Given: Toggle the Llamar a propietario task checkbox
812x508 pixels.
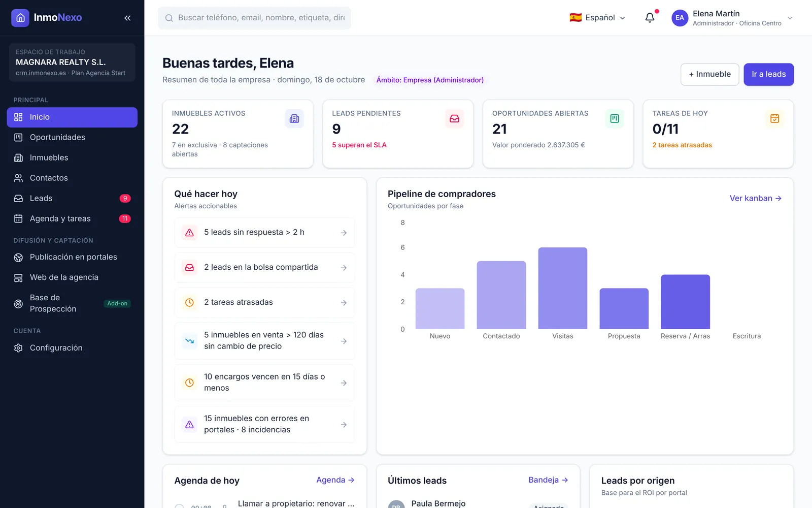Looking at the screenshot, I should (179, 506).
